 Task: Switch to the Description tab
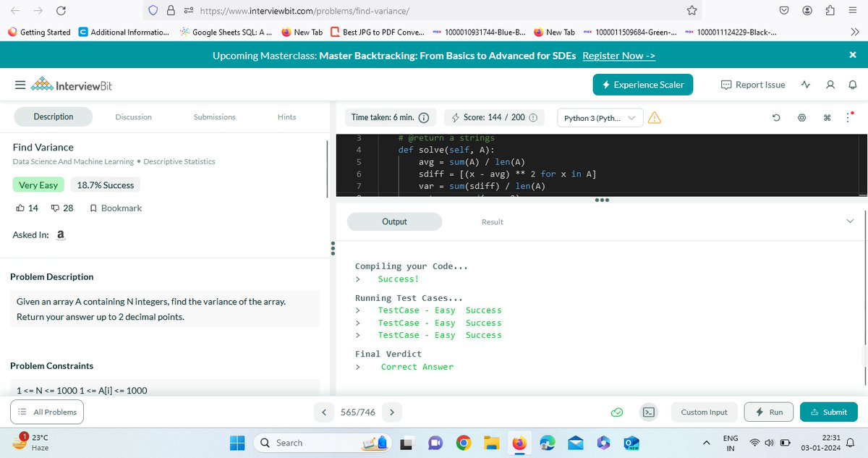[54, 116]
